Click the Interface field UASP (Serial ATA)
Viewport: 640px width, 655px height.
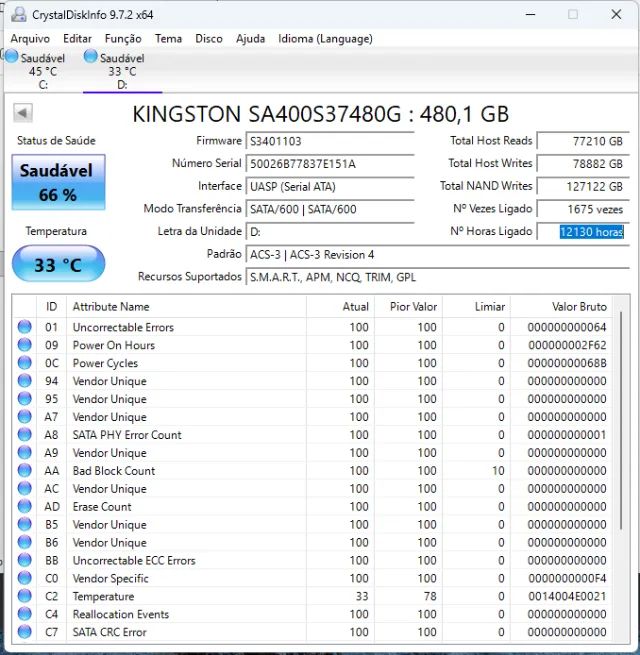pos(330,186)
